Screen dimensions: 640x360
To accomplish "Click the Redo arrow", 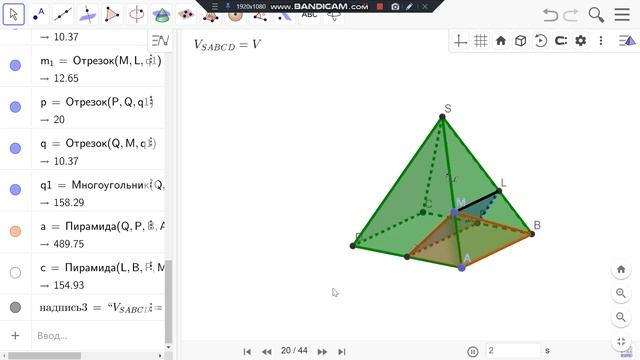I will click(571, 15).
